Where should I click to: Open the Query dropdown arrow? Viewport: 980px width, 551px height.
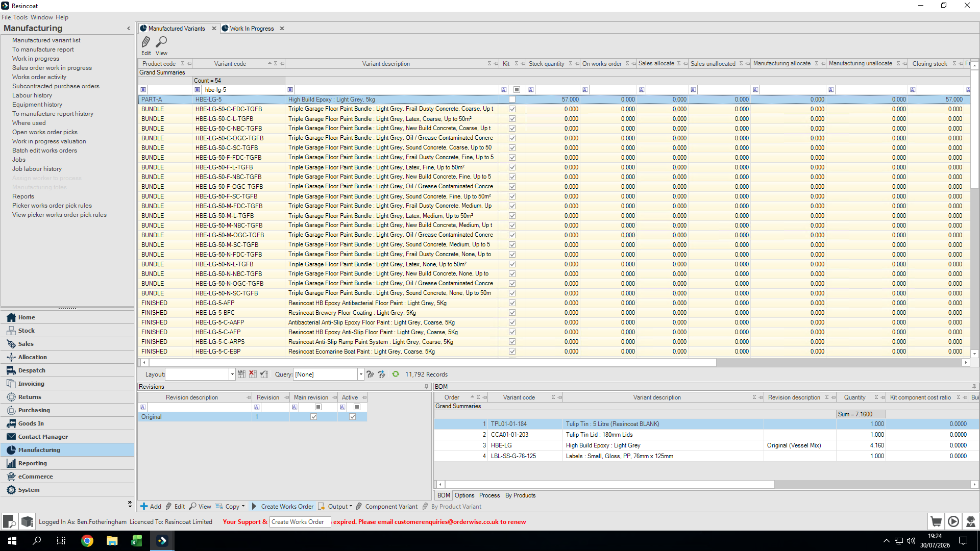pyautogui.click(x=361, y=374)
